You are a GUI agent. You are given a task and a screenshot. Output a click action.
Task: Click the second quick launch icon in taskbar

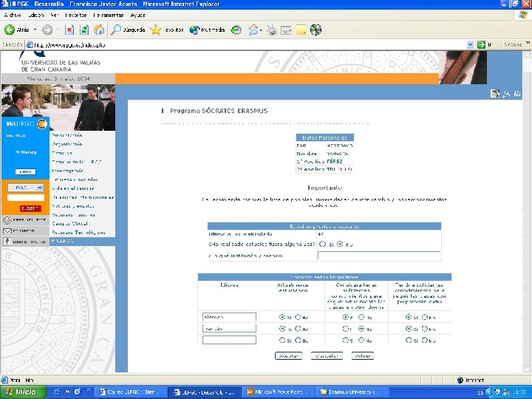(67, 392)
